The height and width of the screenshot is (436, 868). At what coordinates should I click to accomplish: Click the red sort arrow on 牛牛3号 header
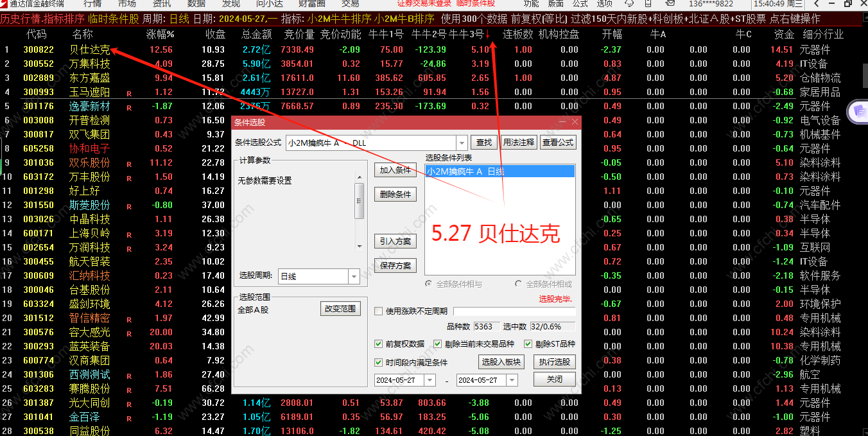click(x=488, y=34)
